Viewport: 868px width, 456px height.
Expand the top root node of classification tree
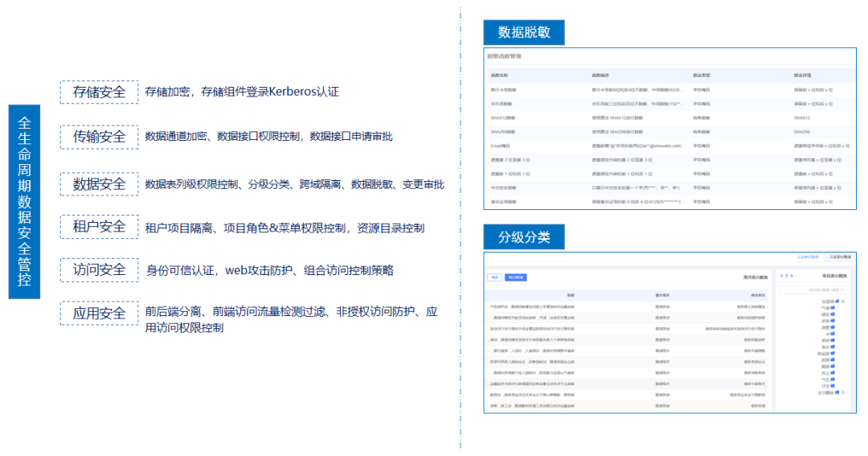pos(842,300)
